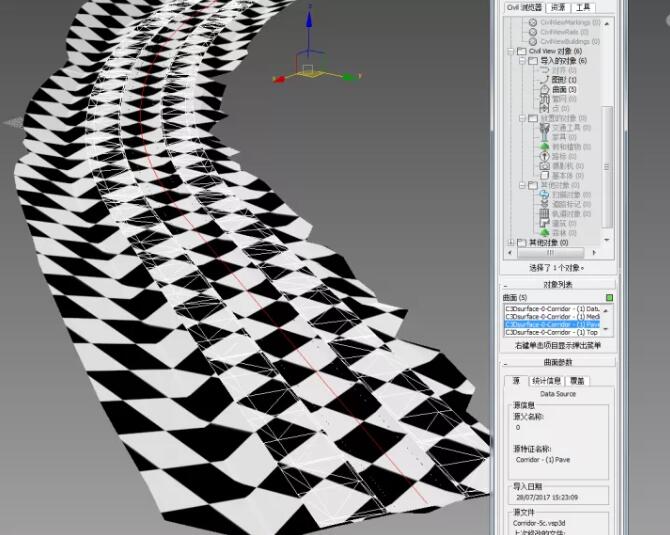Open the 覆盖 tab

tap(577, 380)
